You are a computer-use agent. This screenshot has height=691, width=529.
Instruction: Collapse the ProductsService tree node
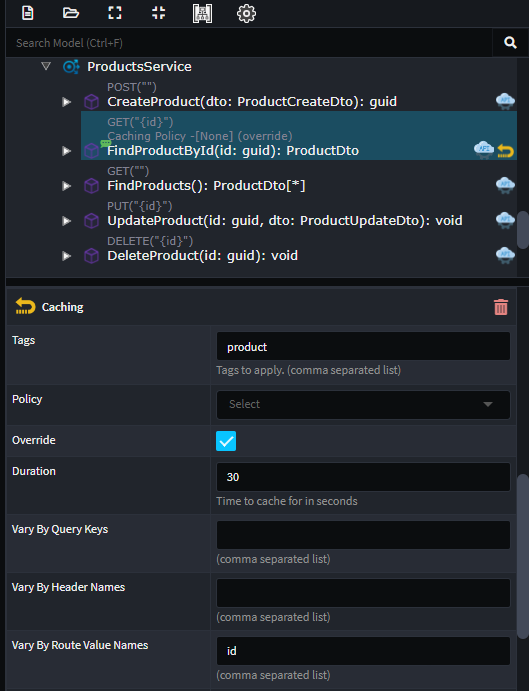(x=46, y=67)
